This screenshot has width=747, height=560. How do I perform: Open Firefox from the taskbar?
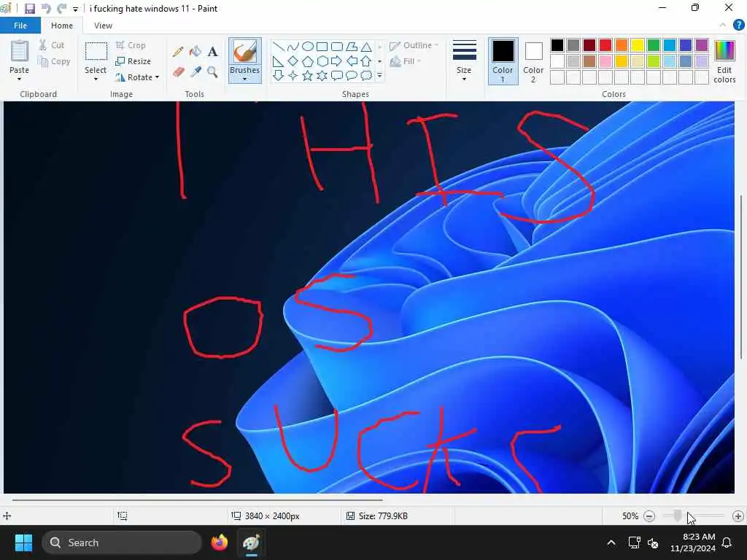[220, 542]
